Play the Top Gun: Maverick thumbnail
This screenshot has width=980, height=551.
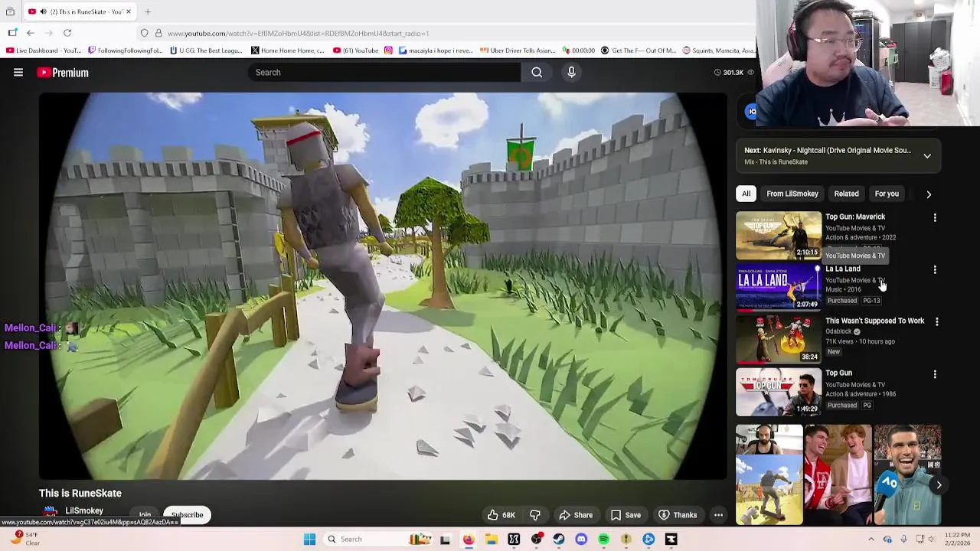coord(779,235)
